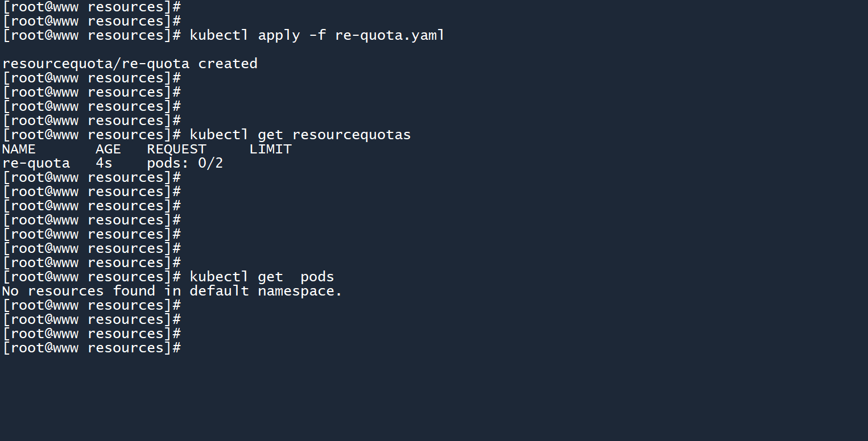
Task: Click the resourcequota/re-quota output text
Action: pos(96,64)
